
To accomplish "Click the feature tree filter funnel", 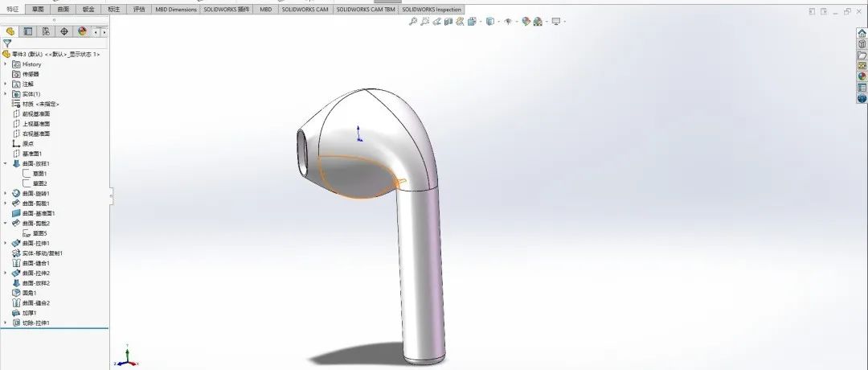I will (x=7, y=43).
